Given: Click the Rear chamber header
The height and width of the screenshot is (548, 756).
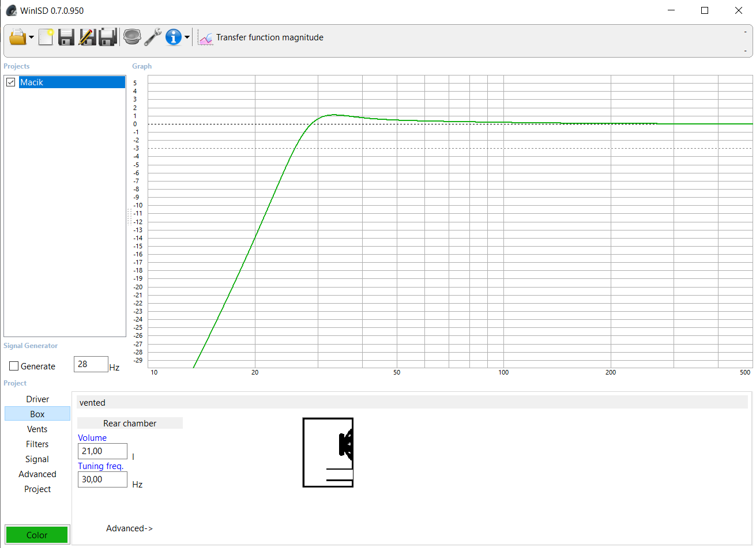Looking at the screenshot, I should [x=130, y=424].
